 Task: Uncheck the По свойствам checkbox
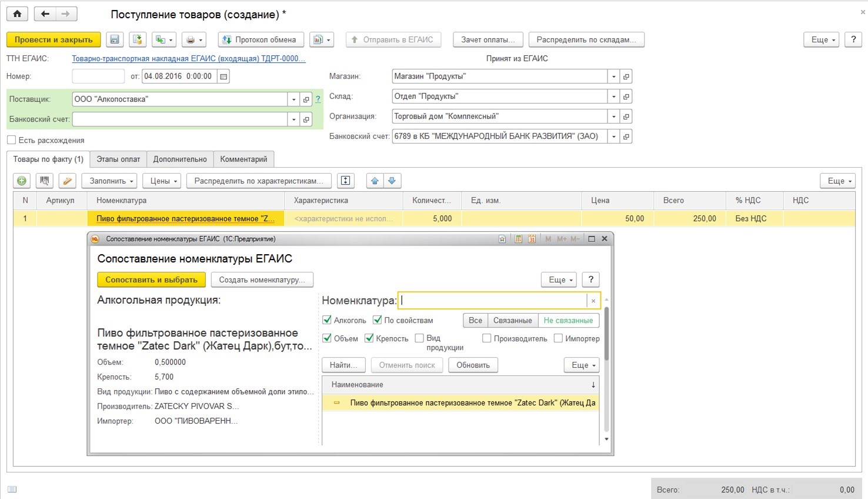pos(378,320)
